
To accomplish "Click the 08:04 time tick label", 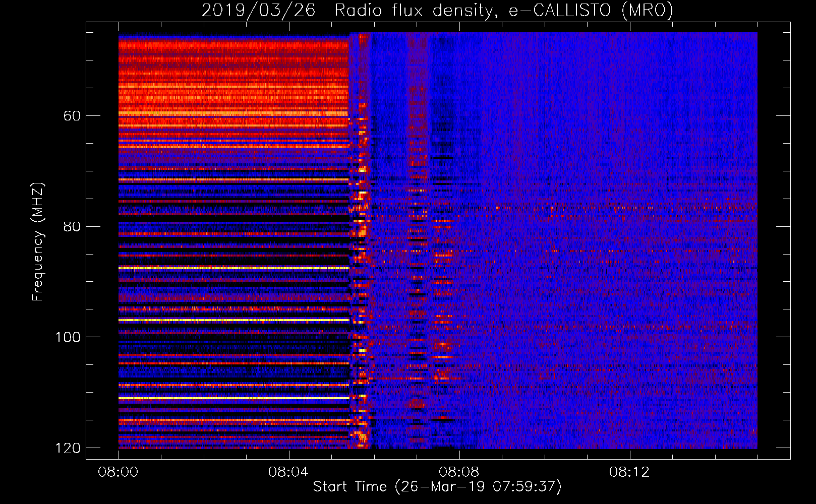I will pos(288,472).
